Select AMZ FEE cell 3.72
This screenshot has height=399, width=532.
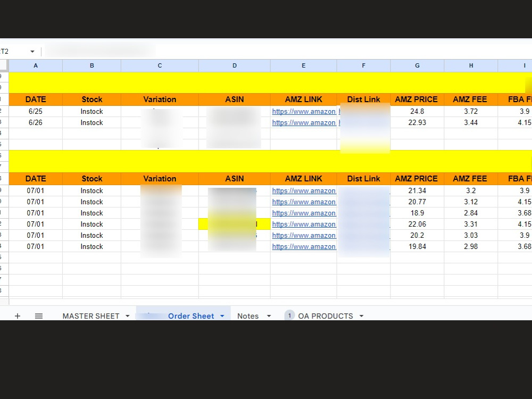pos(471,111)
